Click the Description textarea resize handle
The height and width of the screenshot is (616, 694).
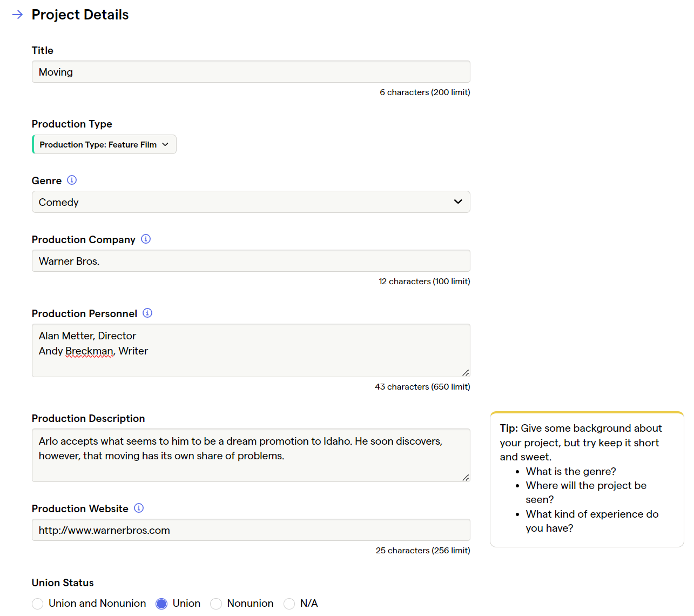tap(466, 477)
